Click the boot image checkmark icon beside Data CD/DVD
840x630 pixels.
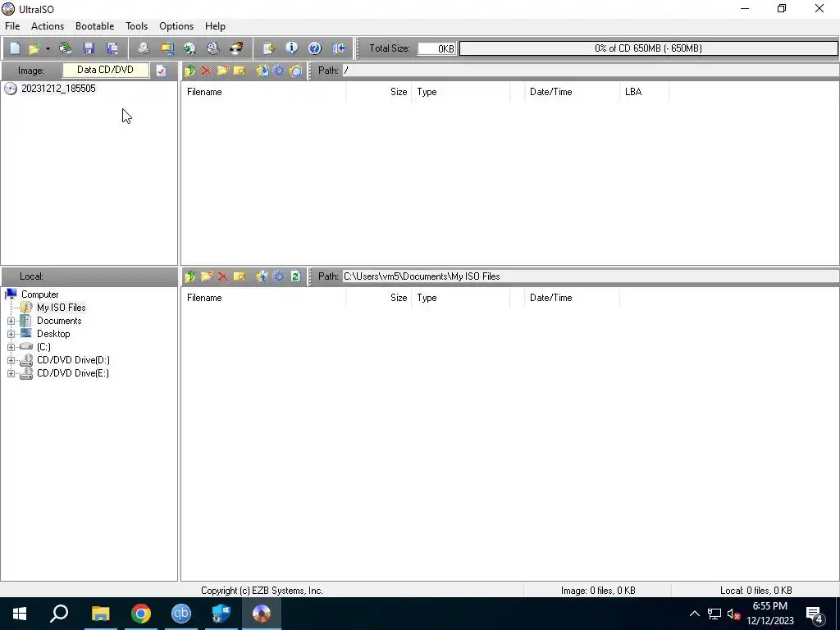pyautogui.click(x=162, y=71)
